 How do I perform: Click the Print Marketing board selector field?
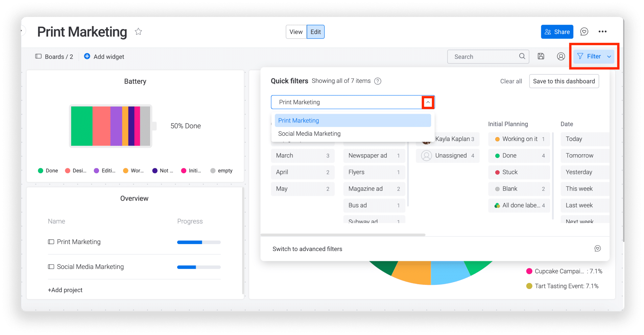click(x=353, y=102)
